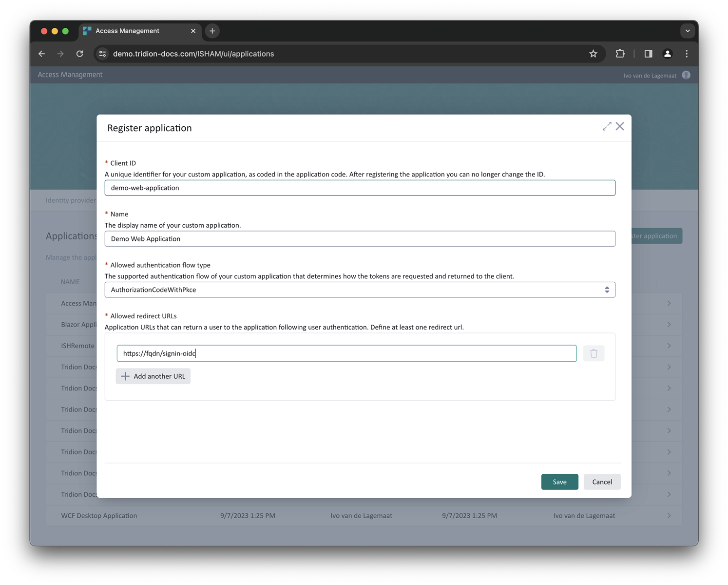Screen dimensions: 728x585
Task: Open the Chrome three-dot menu
Action: coord(687,54)
